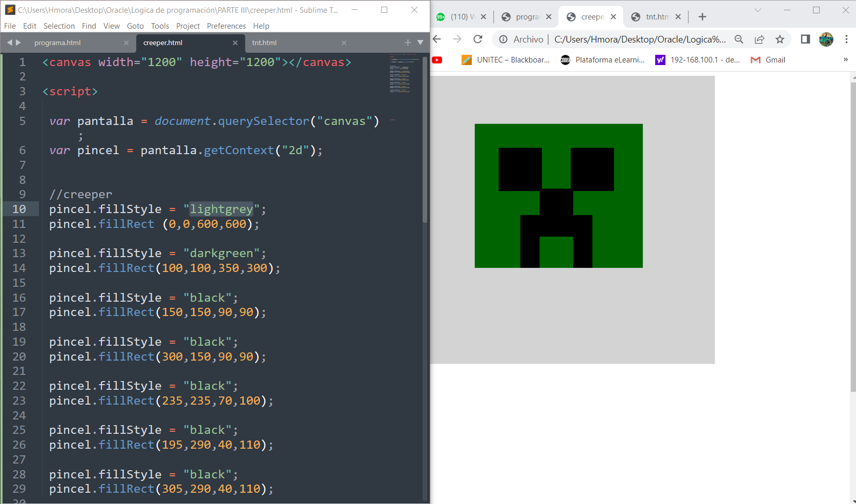This screenshot has width=856, height=504.
Task: Close the programa.html editor tab
Action: click(x=126, y=43)
